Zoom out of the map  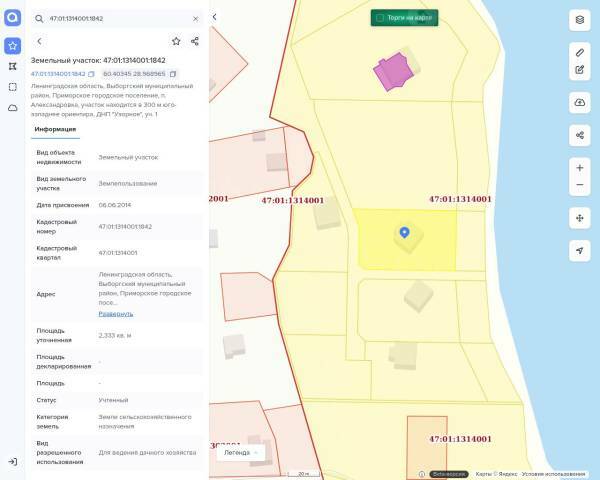[x=580, y=186]
